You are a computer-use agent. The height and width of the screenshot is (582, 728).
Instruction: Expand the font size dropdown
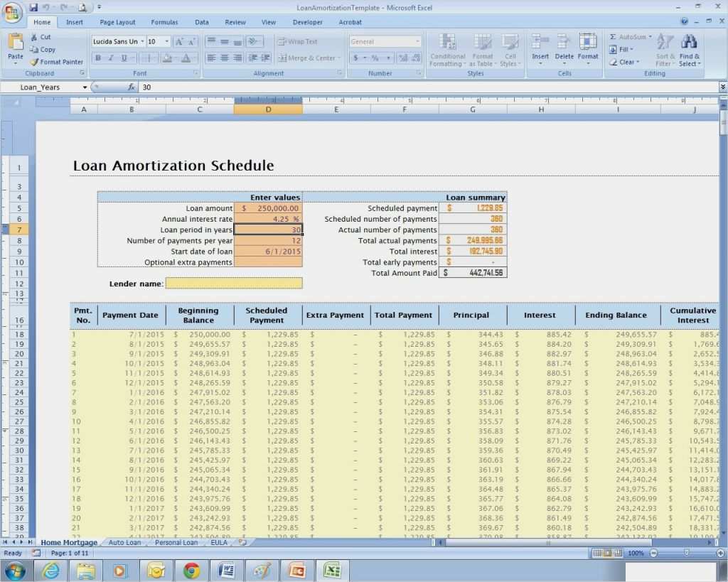pyautogui.click(x=166, y=41)
